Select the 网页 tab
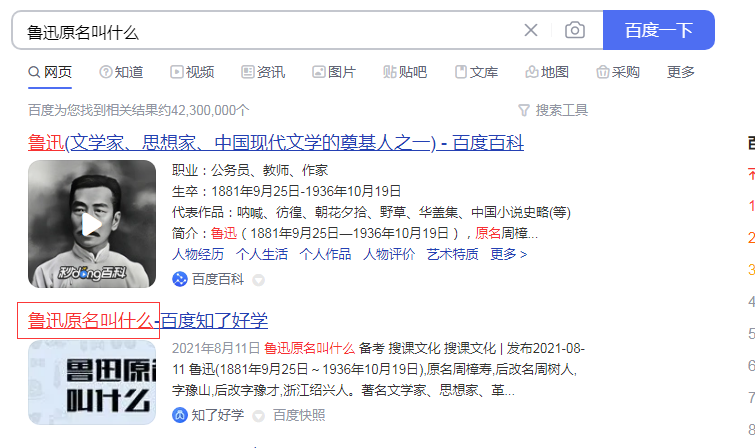 [50, 72]
